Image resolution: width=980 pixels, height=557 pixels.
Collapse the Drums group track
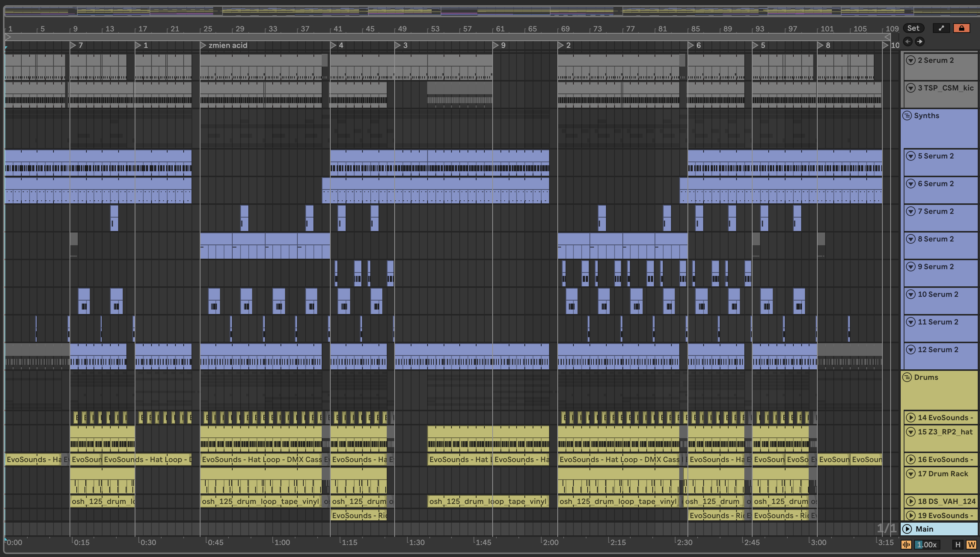[x=907, y=377]
